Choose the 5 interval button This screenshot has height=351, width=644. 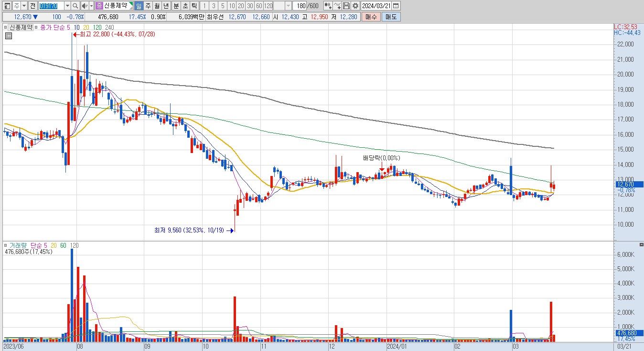pyautogui.click(x=222, y=6)
